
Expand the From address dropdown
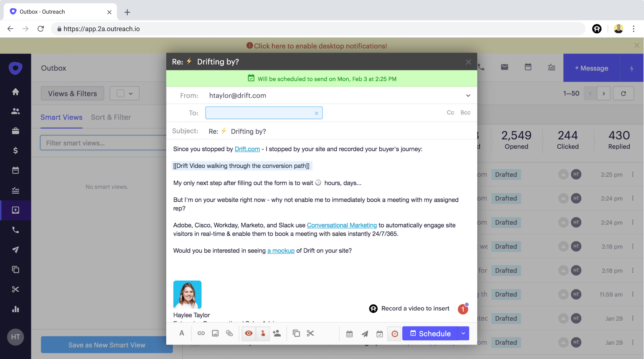tap(468, 96)
